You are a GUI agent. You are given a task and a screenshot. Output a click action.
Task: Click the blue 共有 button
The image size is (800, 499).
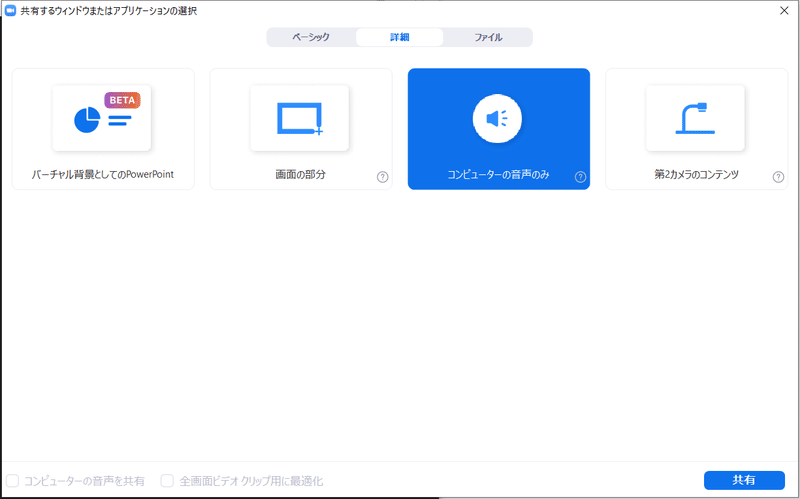(744, 480)
